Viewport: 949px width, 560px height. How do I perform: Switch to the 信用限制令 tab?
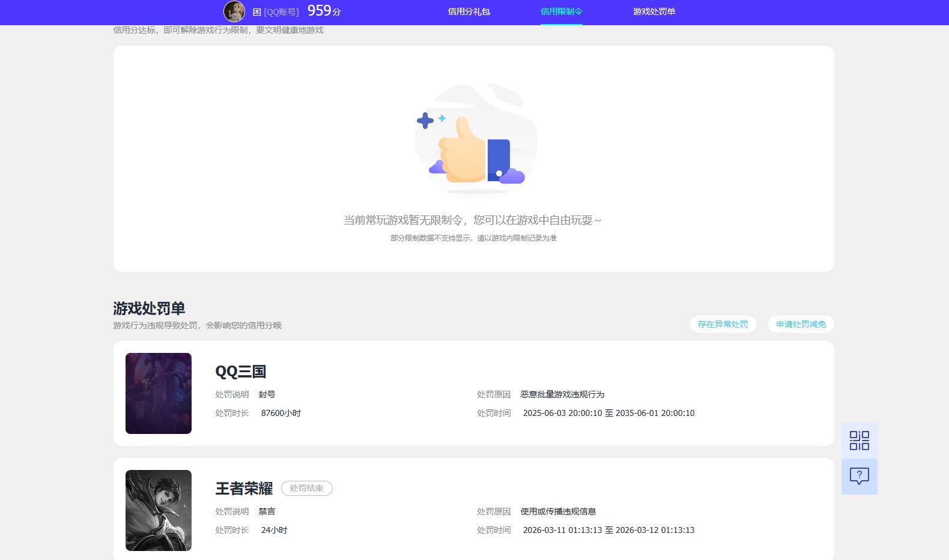(x=562, y=11)
